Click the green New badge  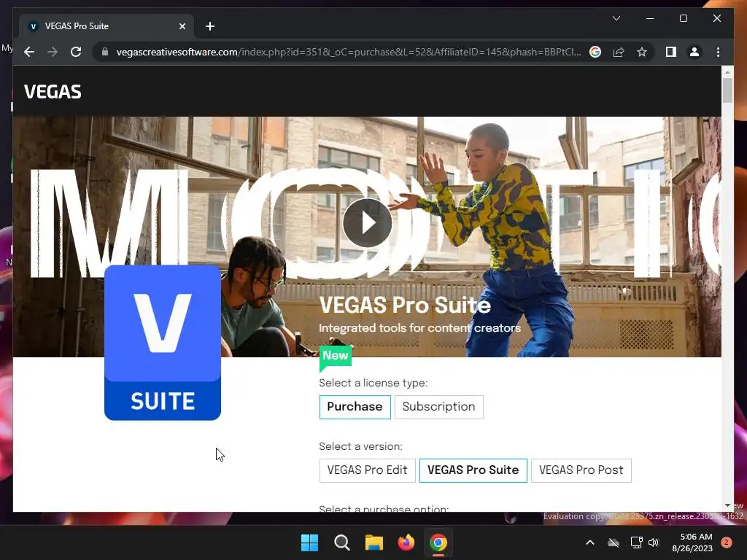(336, 357)
